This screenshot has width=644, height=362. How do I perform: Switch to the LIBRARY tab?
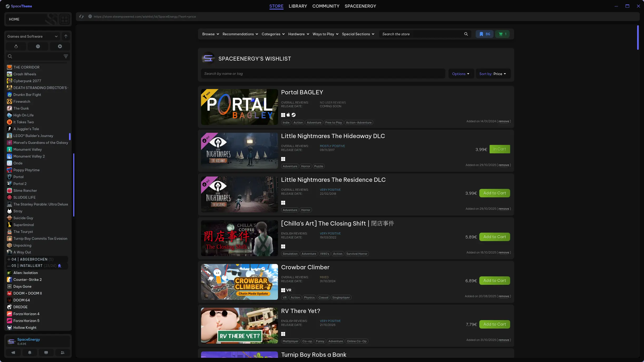point(298,6)
